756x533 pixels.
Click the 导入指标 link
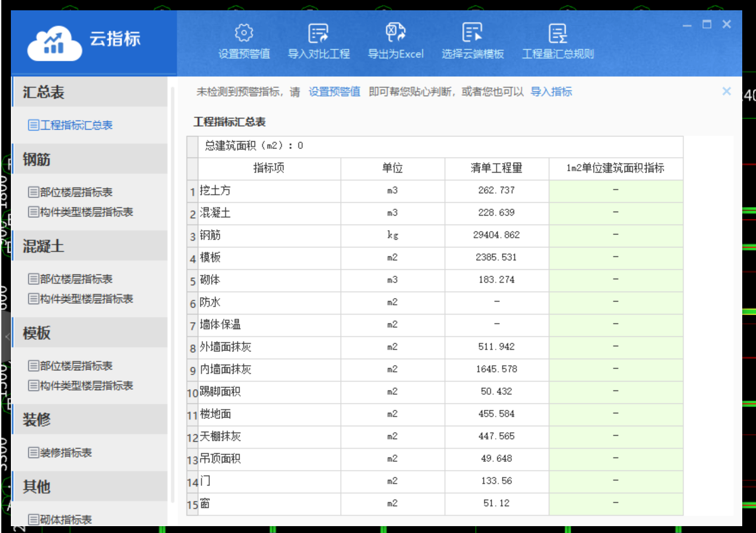[x=551, y=92]
